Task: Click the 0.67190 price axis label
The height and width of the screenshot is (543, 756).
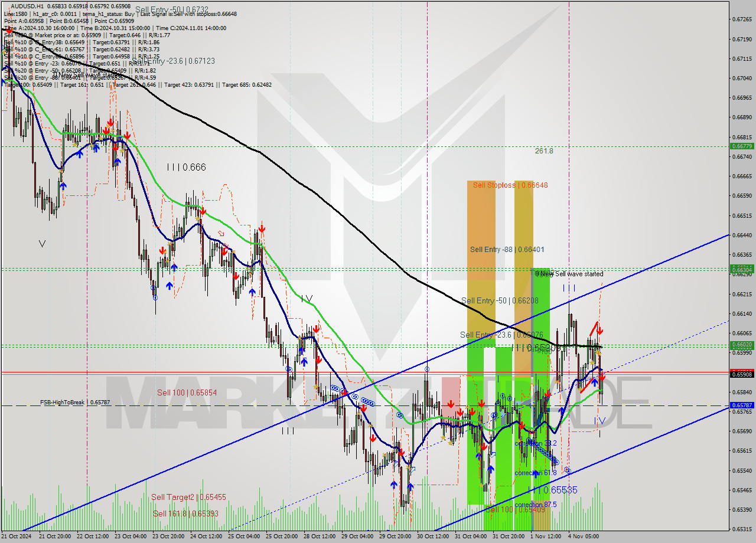Action: pyautogui.click(x=742, y=39)
